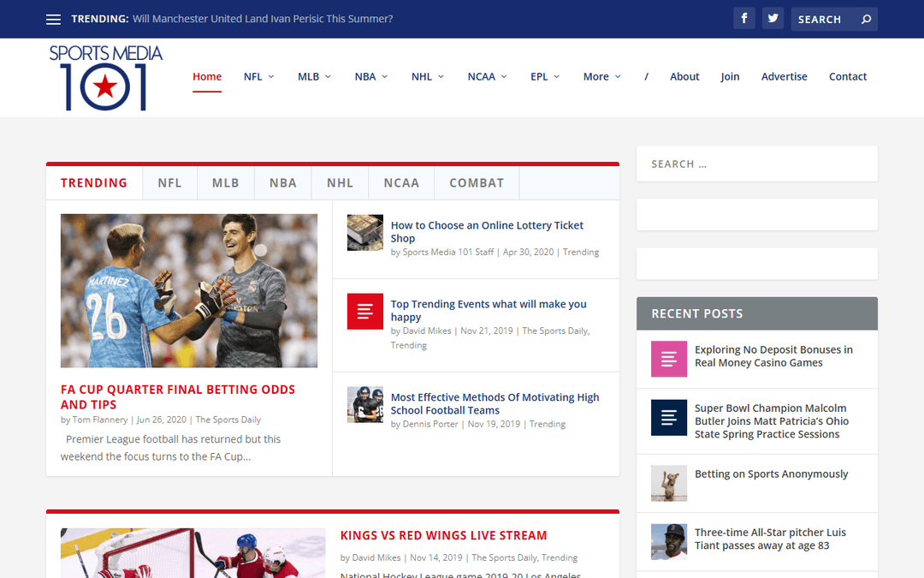
Task: Click the sidebar SEARCH input field
Action: (757, 164)
